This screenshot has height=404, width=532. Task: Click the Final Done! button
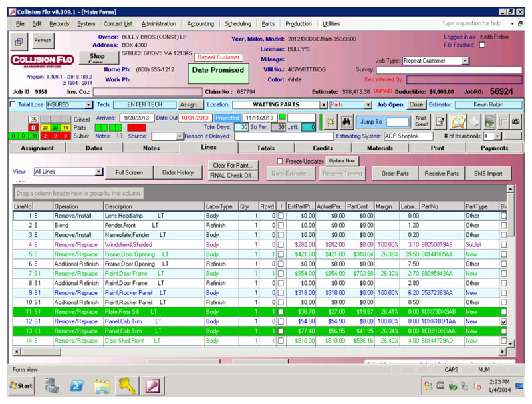(421, 122)
